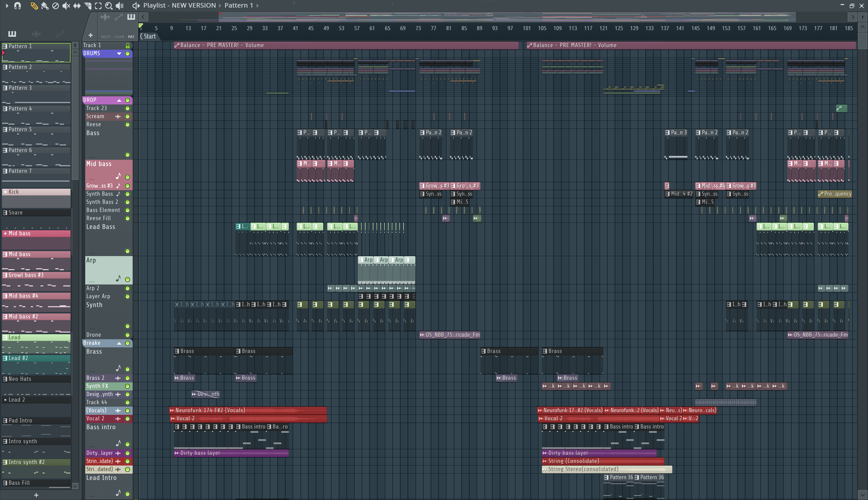Click Pattern 1 in title breadcrumb
868x500 pixels.
pyautogui.click(x=239, y=6)
